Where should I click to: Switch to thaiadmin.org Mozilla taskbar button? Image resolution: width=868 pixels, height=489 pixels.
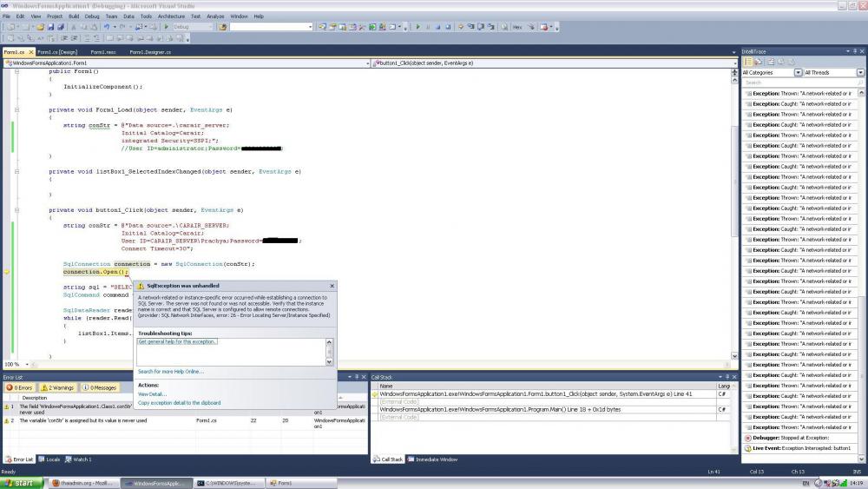click(x=83, y=483)
